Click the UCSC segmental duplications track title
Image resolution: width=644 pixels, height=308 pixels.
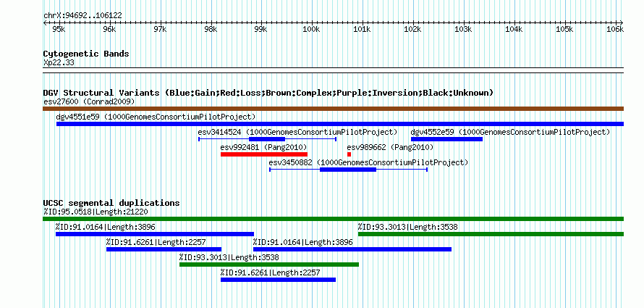click(x=111, y=203)
